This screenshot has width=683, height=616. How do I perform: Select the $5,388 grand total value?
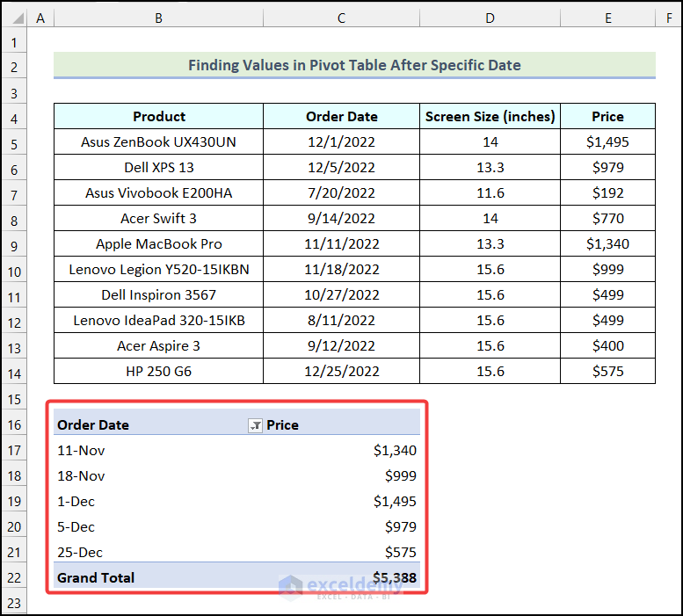click(x=394, y=577)
